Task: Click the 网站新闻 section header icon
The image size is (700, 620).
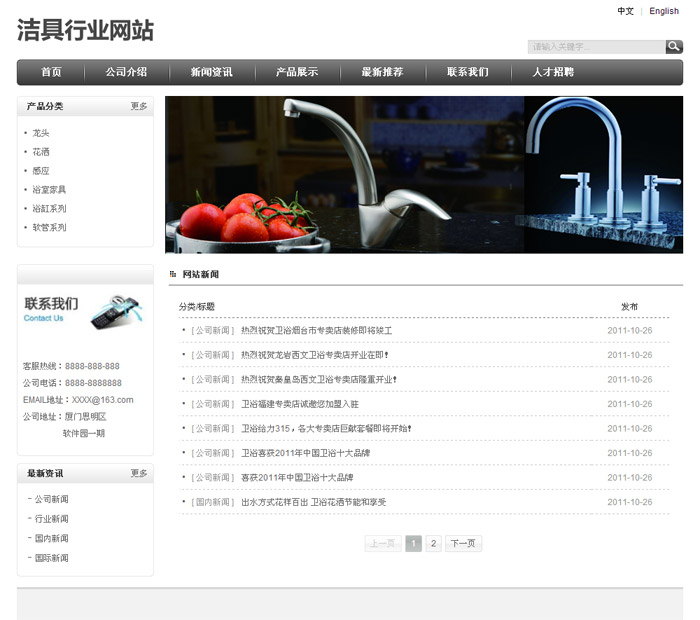Action: (x=173, y=274)
